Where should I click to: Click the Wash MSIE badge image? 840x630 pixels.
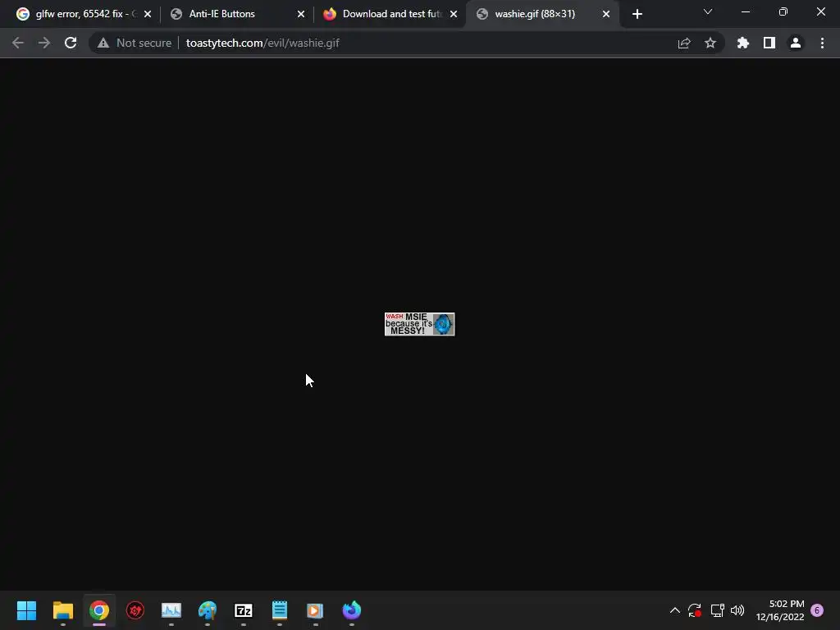[x=419, y=324]
